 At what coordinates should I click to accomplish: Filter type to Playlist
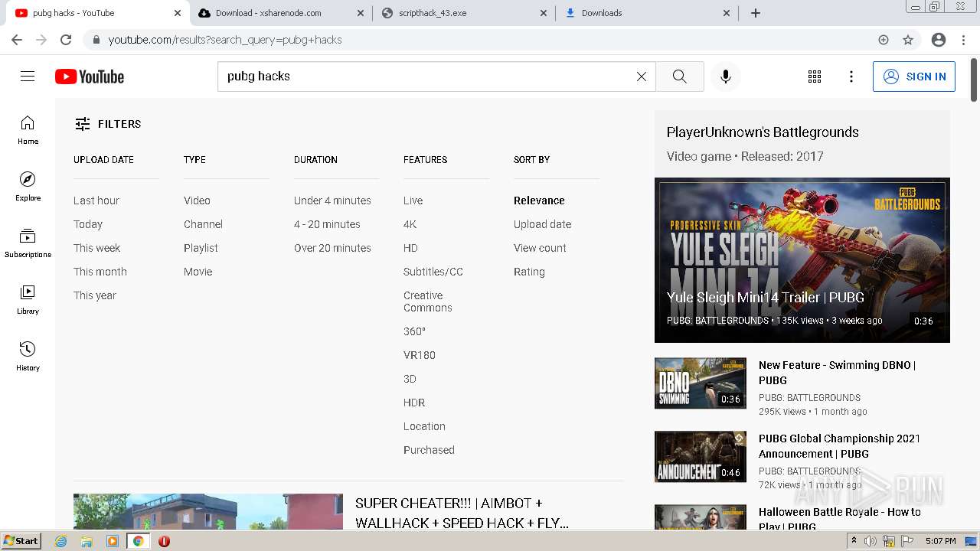[x=201, y=248]
